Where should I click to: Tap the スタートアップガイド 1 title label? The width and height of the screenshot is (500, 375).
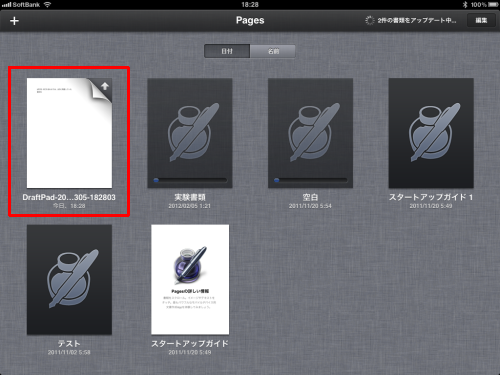click(431, 197)
